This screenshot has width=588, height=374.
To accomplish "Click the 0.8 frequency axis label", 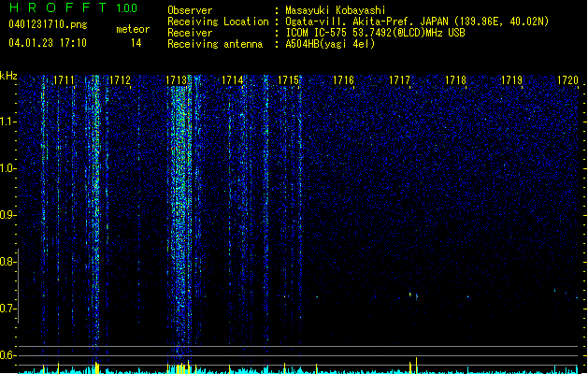I will (x=7, y=262).
